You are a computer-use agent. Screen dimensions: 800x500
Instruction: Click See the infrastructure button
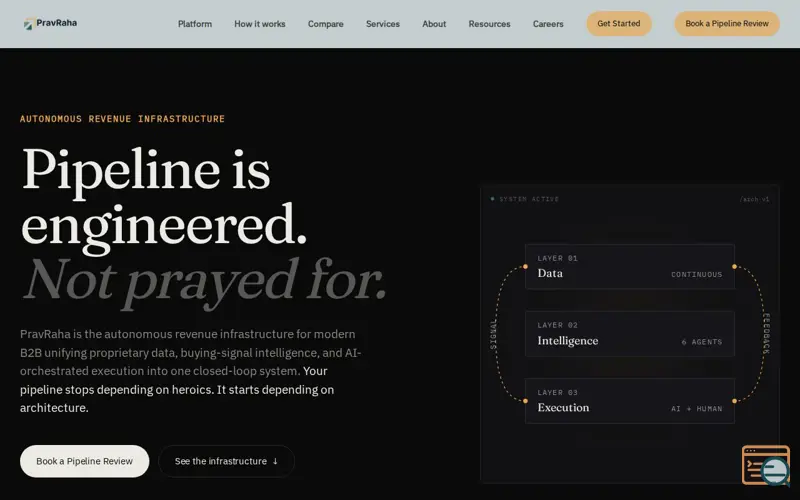pos(227,461)
